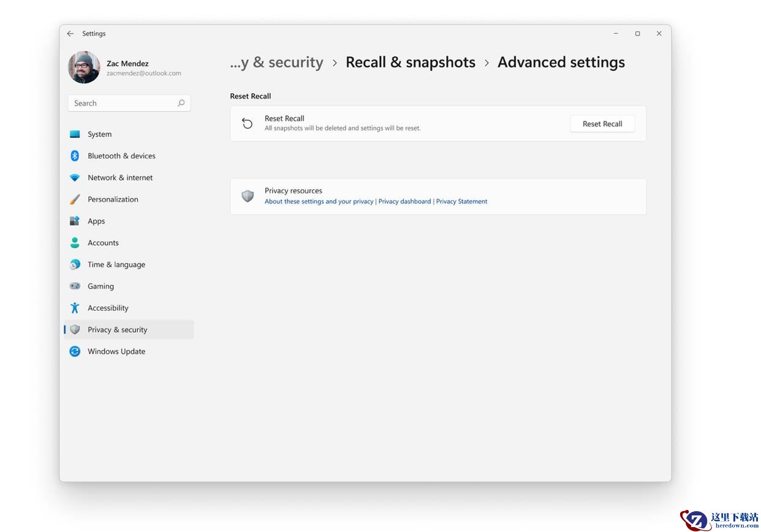Open About these settings and your privacy
This screenshot has width=761, height=532.
[319, 202]
